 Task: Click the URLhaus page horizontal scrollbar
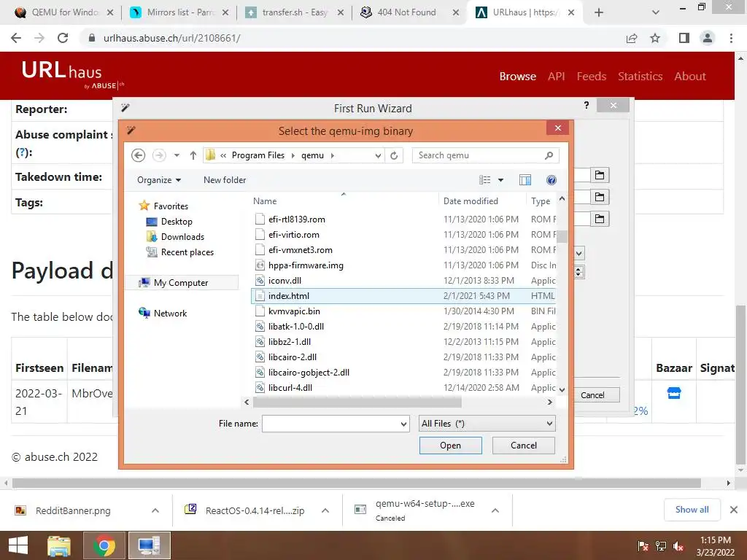[356, 483]
